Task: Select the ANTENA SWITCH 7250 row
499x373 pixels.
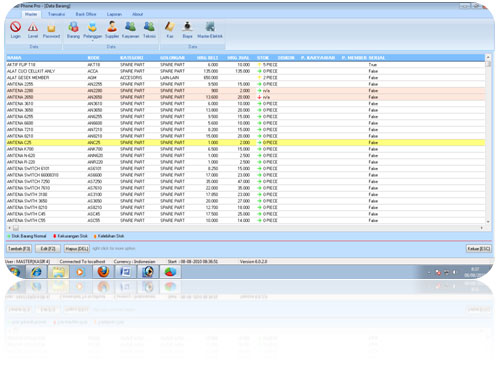Action: point(246,182)
